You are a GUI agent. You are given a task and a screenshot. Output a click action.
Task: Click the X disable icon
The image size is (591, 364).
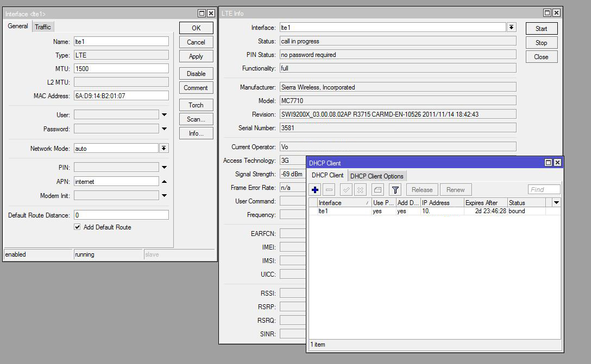pos(360,190)
